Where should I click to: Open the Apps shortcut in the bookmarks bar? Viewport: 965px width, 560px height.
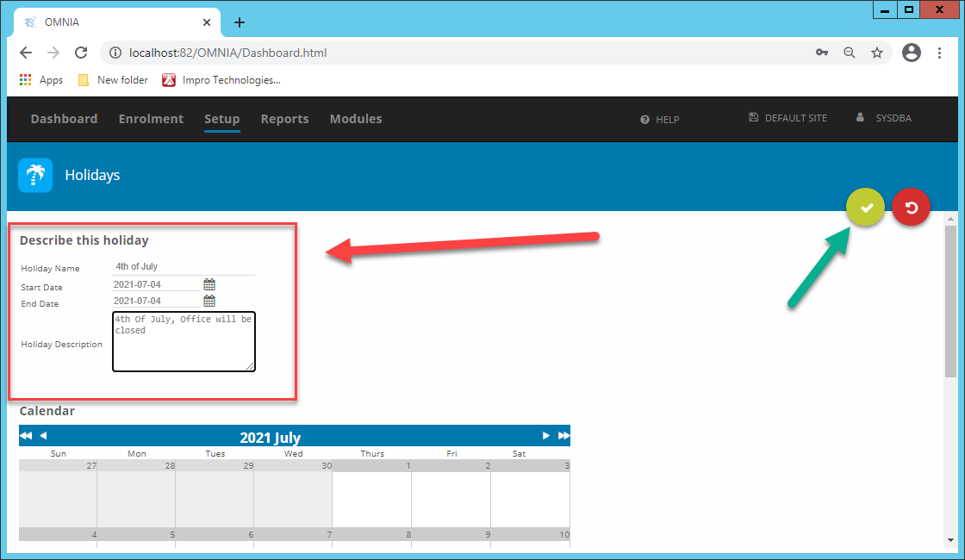coord(41,80)
